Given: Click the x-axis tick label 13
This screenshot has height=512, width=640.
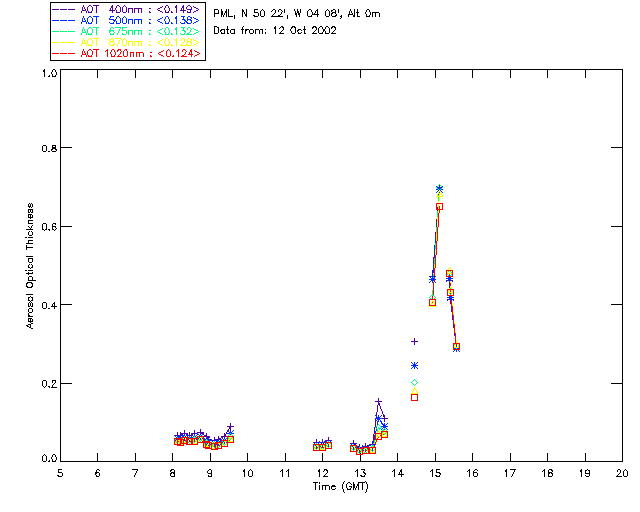Looking at the screenshot, I should (x=360, y=473).
